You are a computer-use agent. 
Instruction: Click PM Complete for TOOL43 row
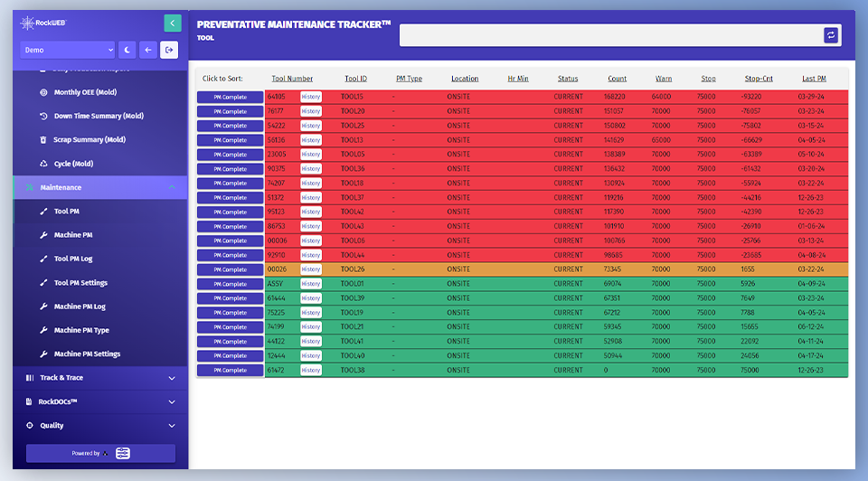[x=231, y=226]
